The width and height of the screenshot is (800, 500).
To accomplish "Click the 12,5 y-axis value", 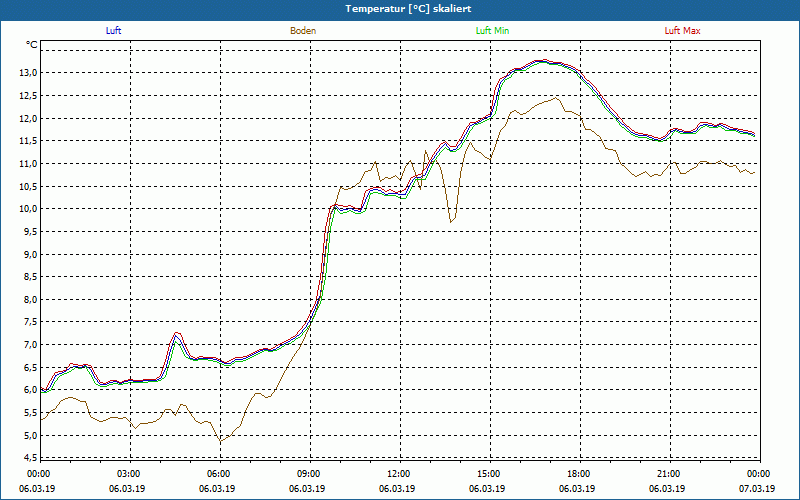I will tap(29, 96).
